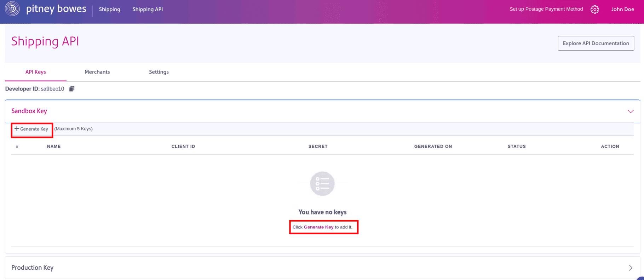
Task: Open Shipping API in the top navigation
Action: [148, 9]
